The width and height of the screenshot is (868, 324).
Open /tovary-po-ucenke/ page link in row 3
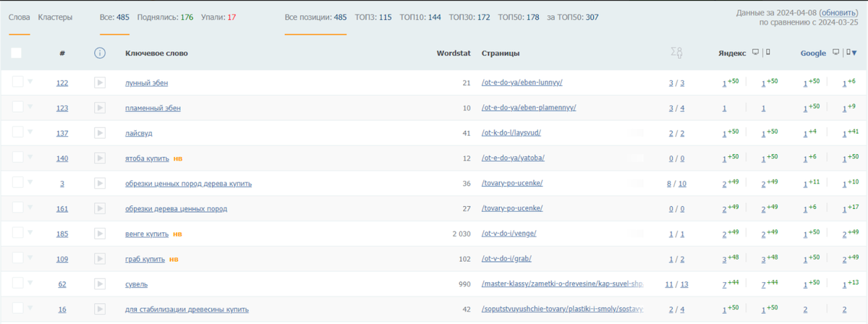tap(511, 184)
